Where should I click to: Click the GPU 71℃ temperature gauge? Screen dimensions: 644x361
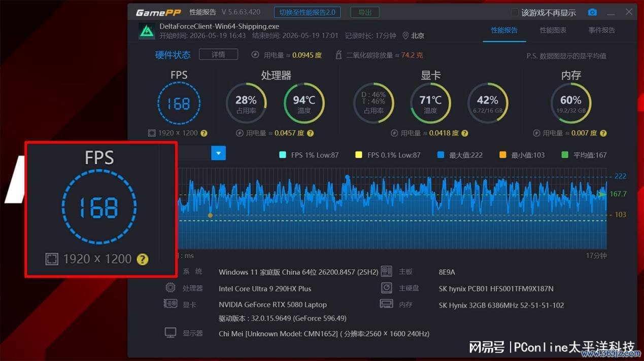430,103
